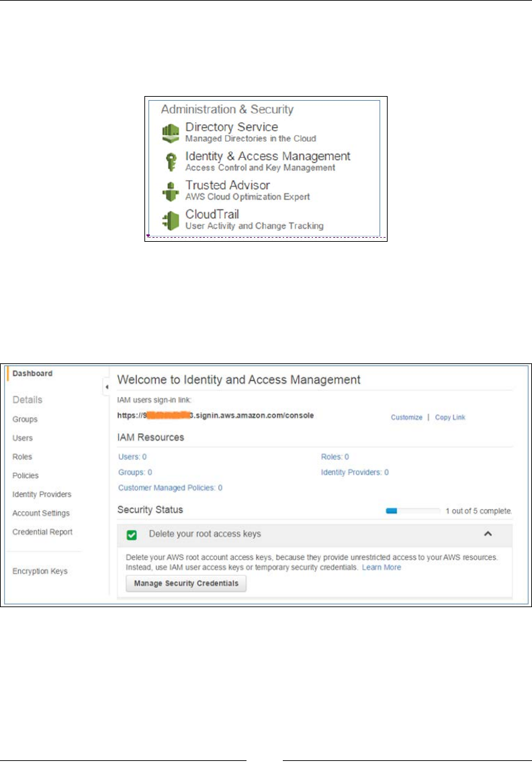Open Policies in sidebar
The image size is (532, 767).
(x=26, y=476)
